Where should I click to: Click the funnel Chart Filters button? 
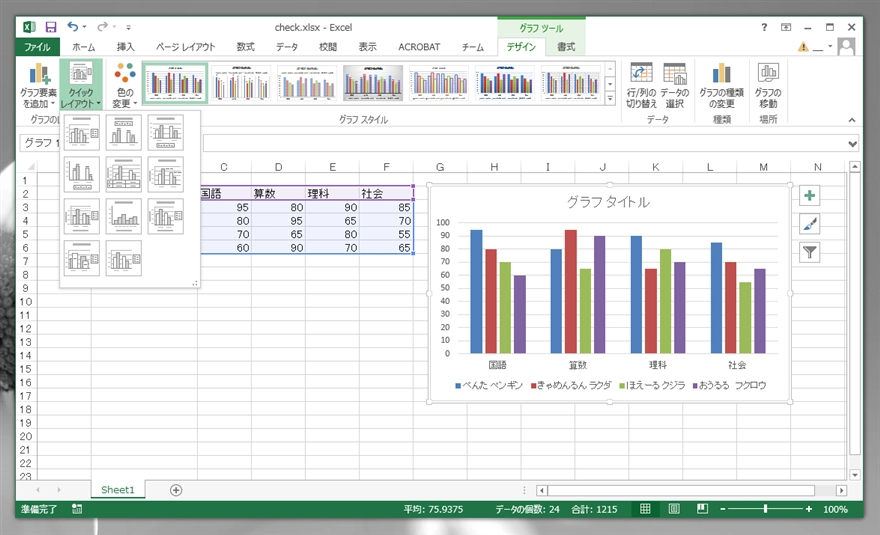click(x=809, y=253)
